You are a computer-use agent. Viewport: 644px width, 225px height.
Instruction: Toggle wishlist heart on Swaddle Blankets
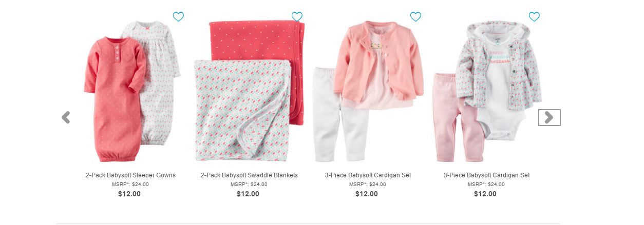[297, 17]
